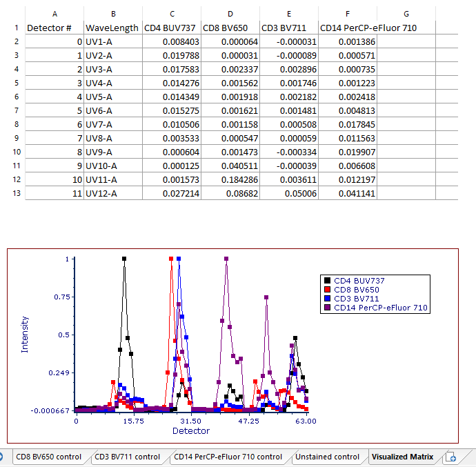Add a new sheet with the plus icon
The height and width of the screenshot is (467, 476).
450,457
